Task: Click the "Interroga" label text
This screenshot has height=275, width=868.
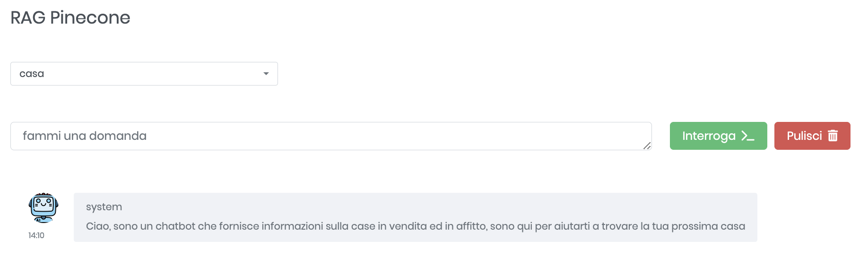Action: pos(709,136)
